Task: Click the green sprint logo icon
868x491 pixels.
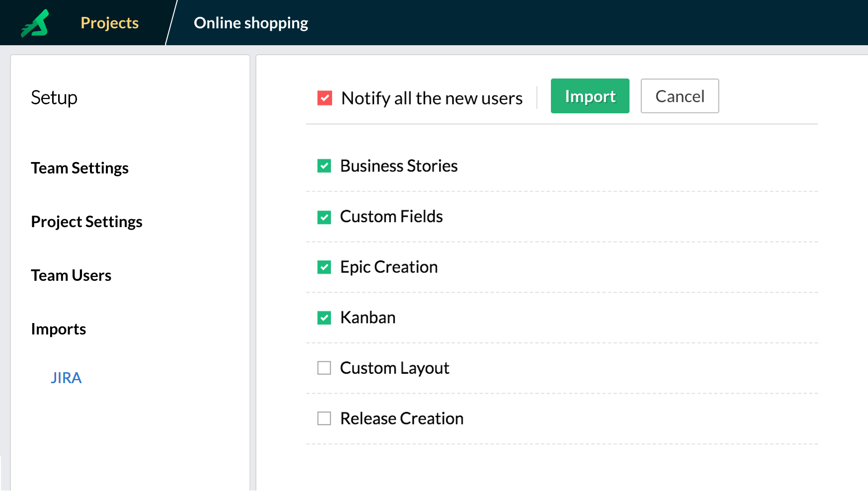Action: 35,23
